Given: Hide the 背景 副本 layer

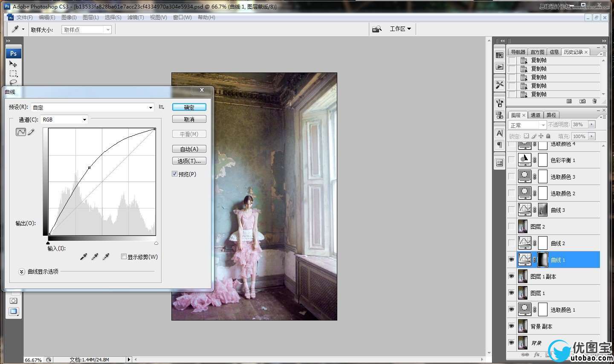Looking at the screenshot, I should coord(511,326).
